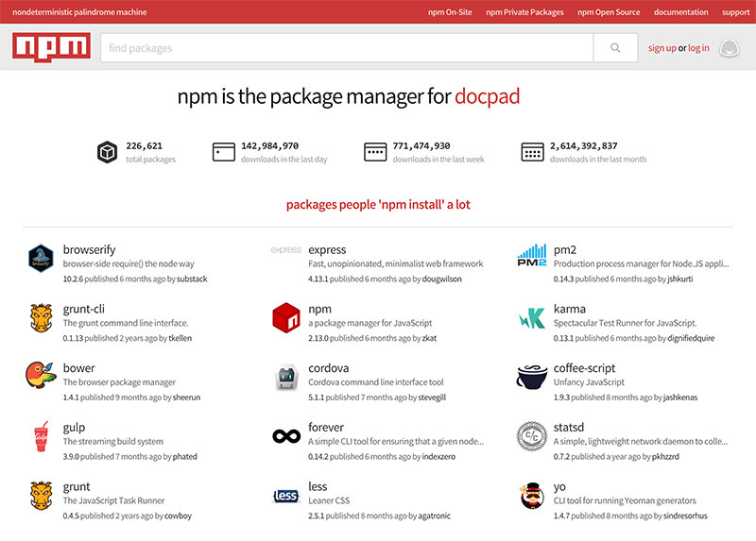The height and width of the screenshot is (541, 756).
Task: Click the PM2 bars icon
Action: coord(532,255)
